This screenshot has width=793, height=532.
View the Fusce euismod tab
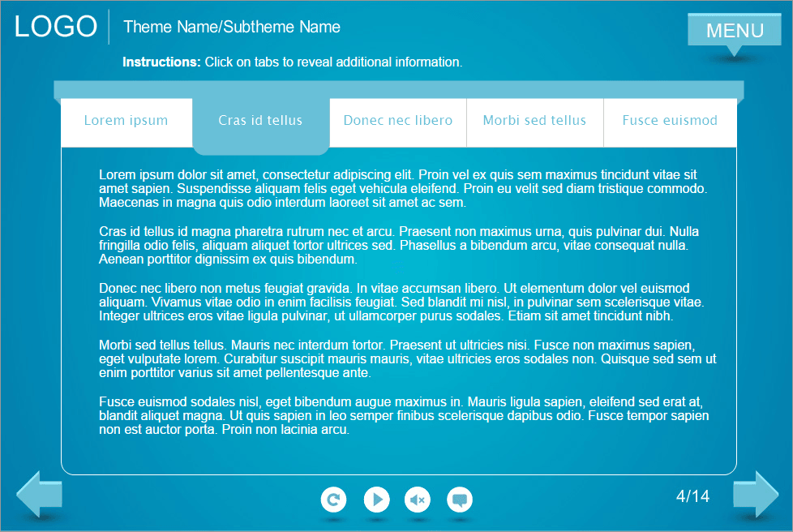(x=671, y=120)
